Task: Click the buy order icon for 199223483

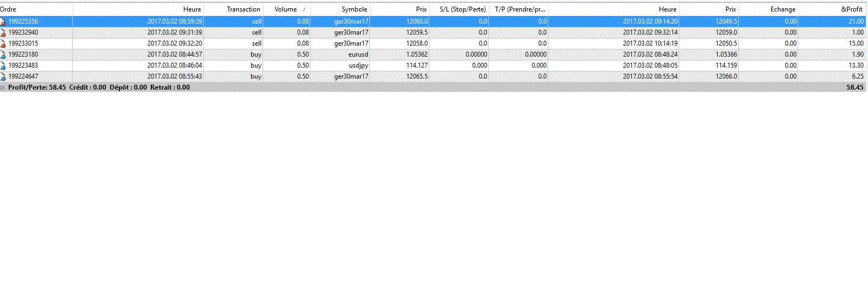Action: click(3, 65)
